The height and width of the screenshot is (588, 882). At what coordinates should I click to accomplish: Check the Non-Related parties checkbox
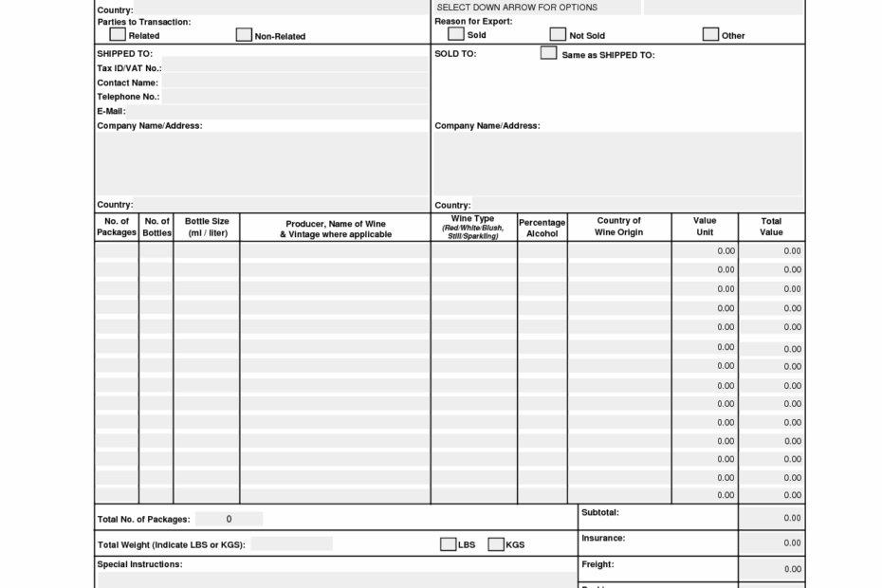[x=245, y=32]
